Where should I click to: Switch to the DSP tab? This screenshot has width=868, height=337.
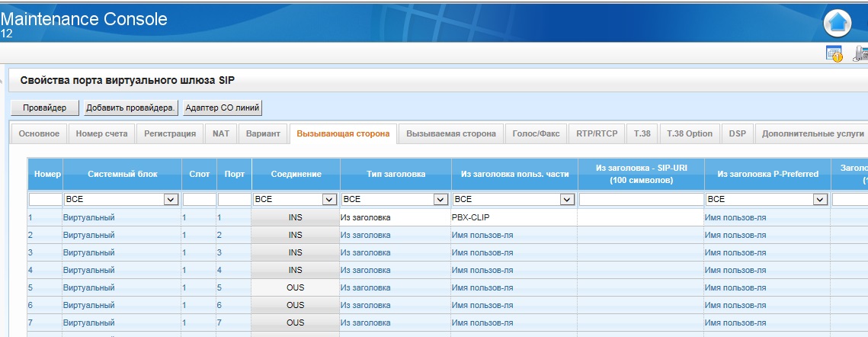coord(738,133)
